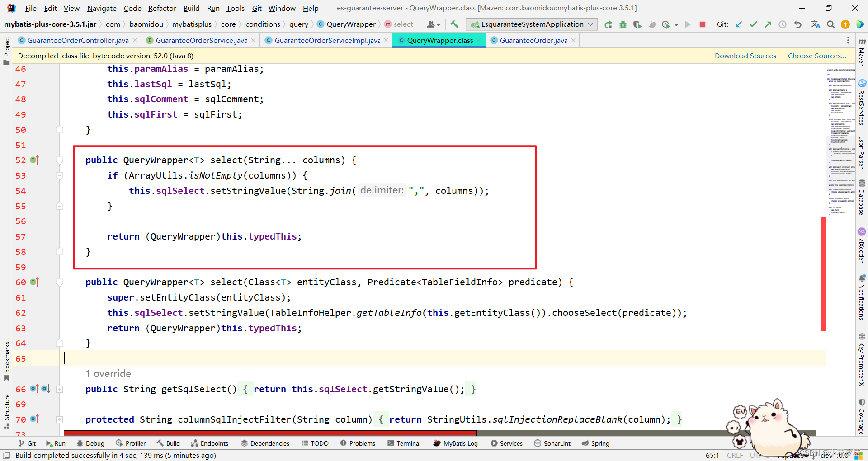This screenshot has height=461, width=868.
Task: Open the Key Promoter X panel
Action: click(862, 360)
